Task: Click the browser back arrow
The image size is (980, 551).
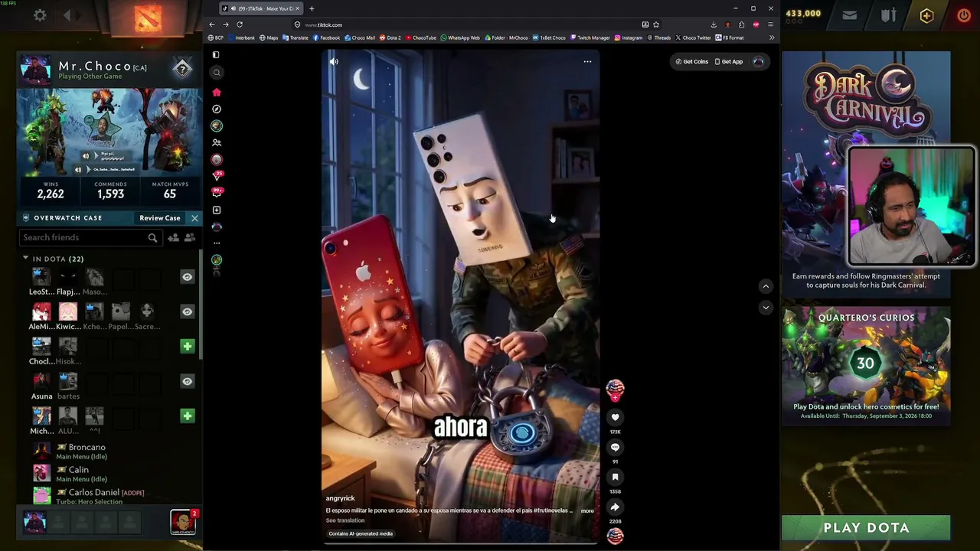Action: [212, 24]
